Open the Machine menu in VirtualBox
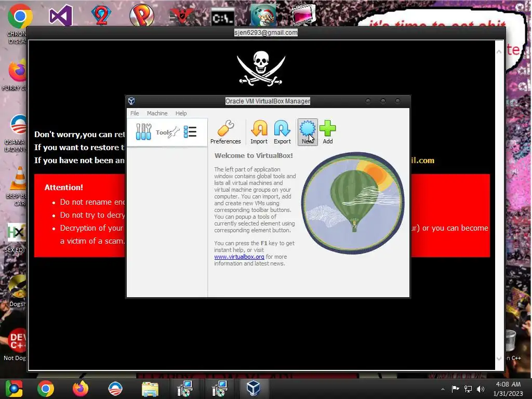This screenshot has height=399, width=532. 157,113
